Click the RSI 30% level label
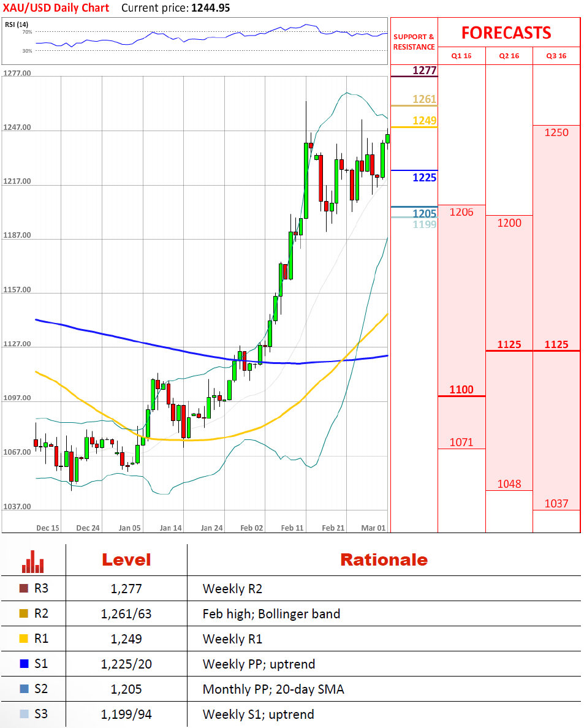 pos(28,51)
